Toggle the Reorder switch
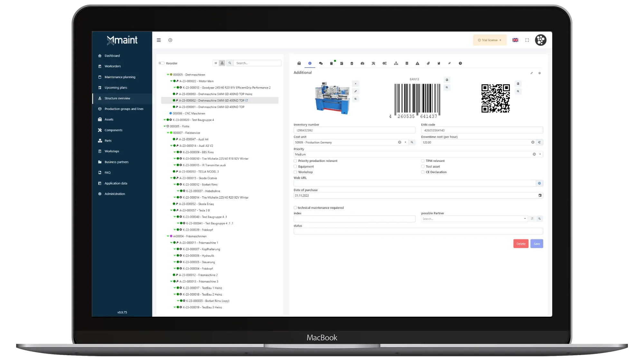644x364 pixels. (x=161, y=63)
